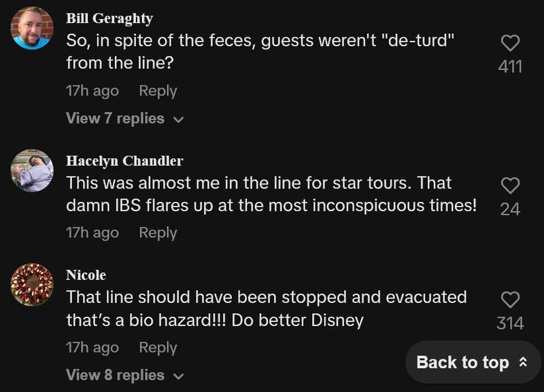The width and height of the screenshot is (544, 392).
Task: Like Nicole's comment using the heart icon
Action: pyautogui.click(x=511, y=299)
